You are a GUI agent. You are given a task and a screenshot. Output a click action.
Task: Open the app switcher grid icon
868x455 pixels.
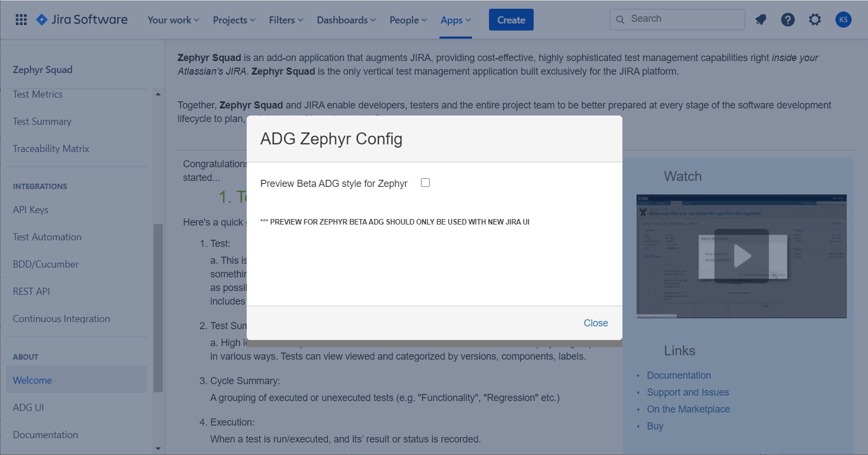coord(21,20)
